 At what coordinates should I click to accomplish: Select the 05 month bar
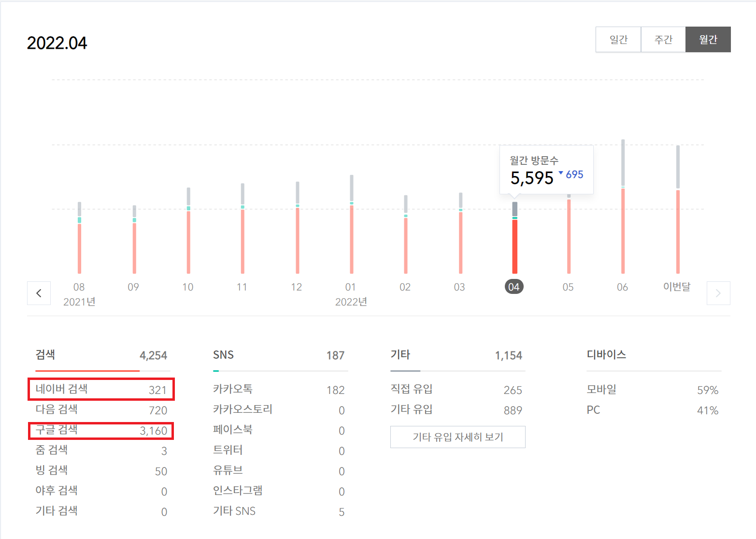[x=569, y=234]
